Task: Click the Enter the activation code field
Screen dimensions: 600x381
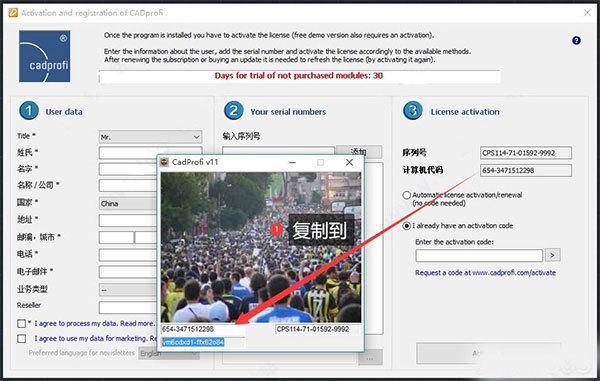Action: tap(479, 256)
